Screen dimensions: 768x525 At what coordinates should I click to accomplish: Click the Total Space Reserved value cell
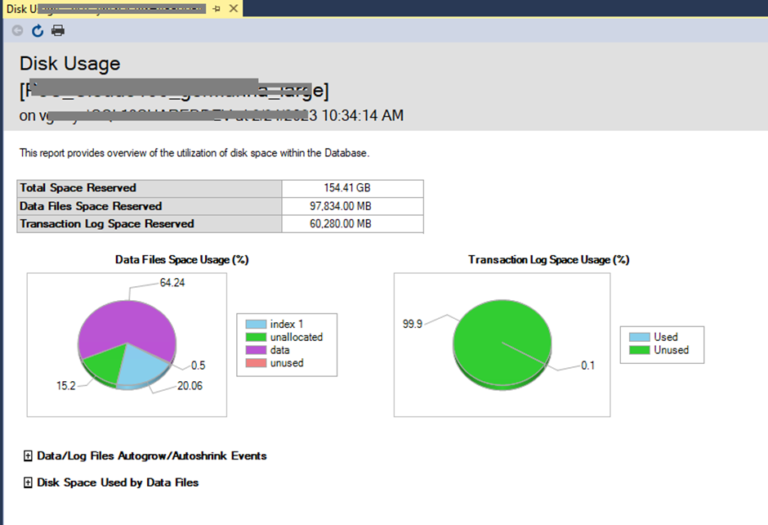tap(353, 188)
